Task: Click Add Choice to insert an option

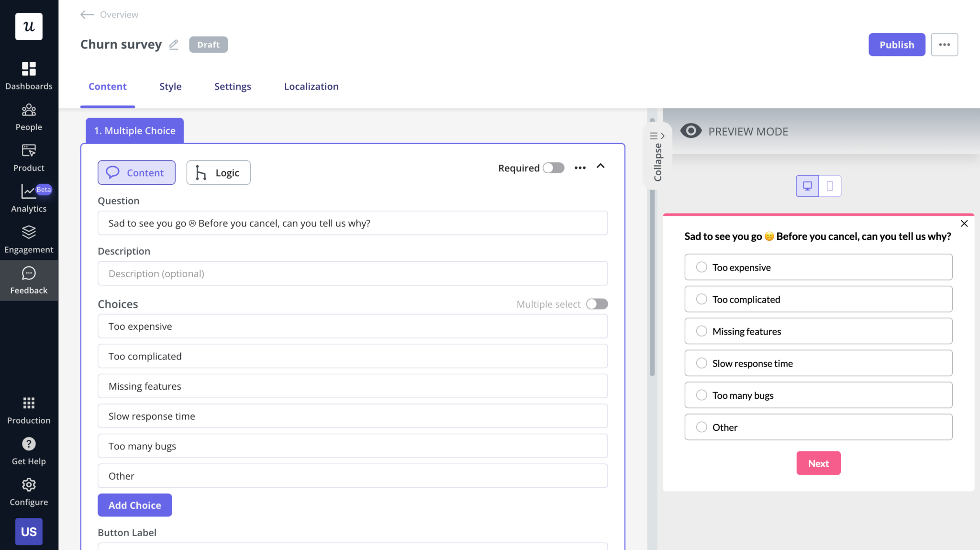Action: pos(134,505)
